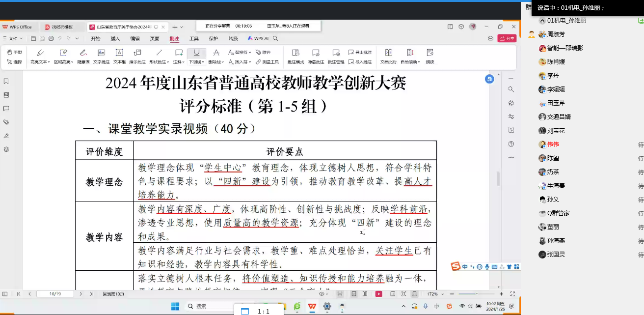Click Export annotations (导出批注)
Screen dimensions: 644x315
[x=360, y=52]
